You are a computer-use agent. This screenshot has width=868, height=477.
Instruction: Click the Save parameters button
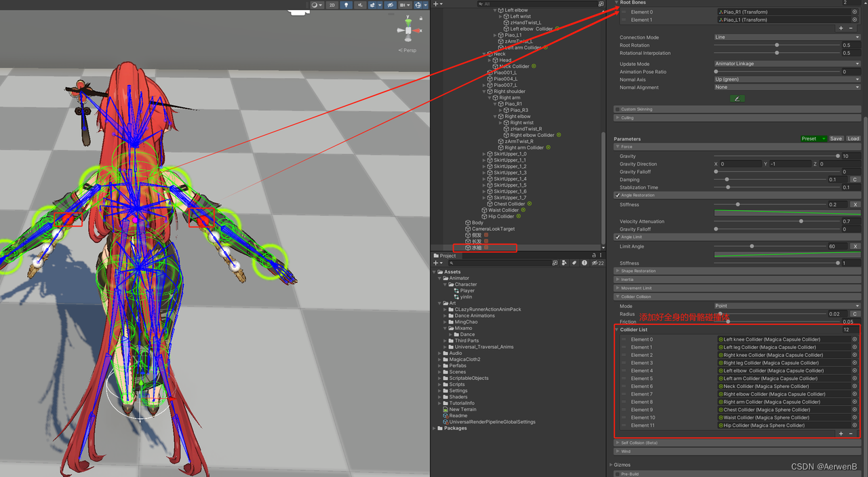point(836,138)
